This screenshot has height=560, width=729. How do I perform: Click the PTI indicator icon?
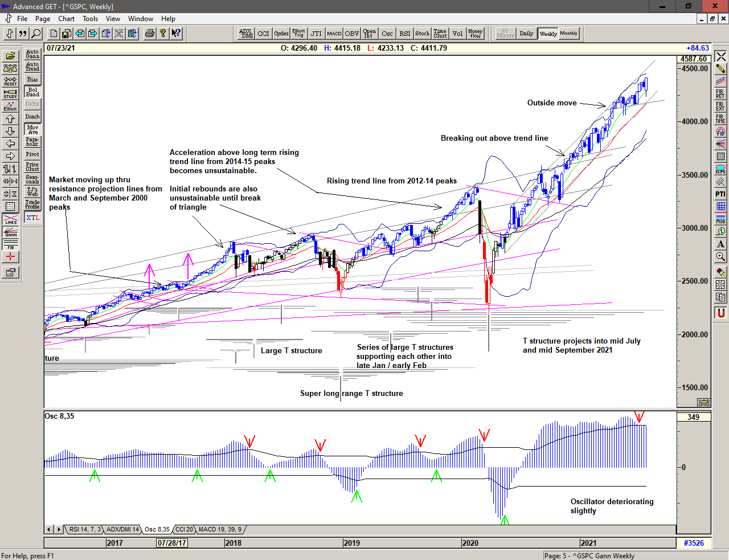(720, 194)
